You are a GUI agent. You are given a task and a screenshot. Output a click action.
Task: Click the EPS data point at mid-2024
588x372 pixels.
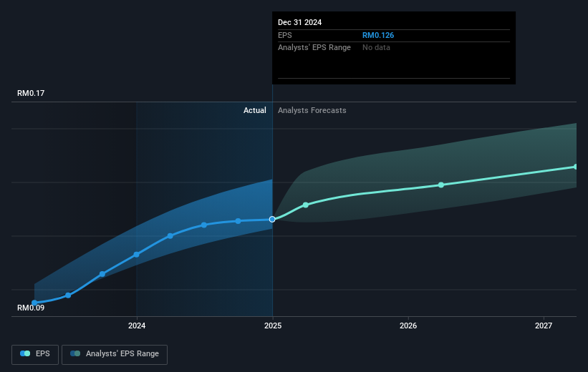[204, 225]
